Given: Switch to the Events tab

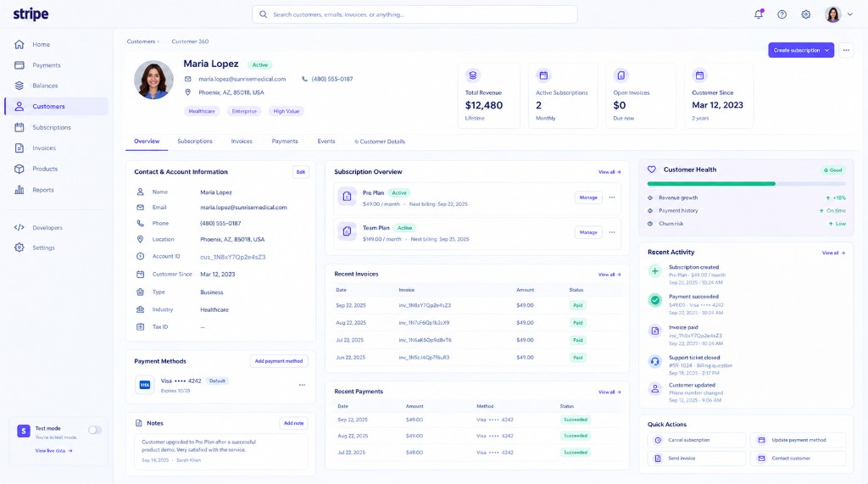Looking at the screenshot, I should [x=326, y=142].
